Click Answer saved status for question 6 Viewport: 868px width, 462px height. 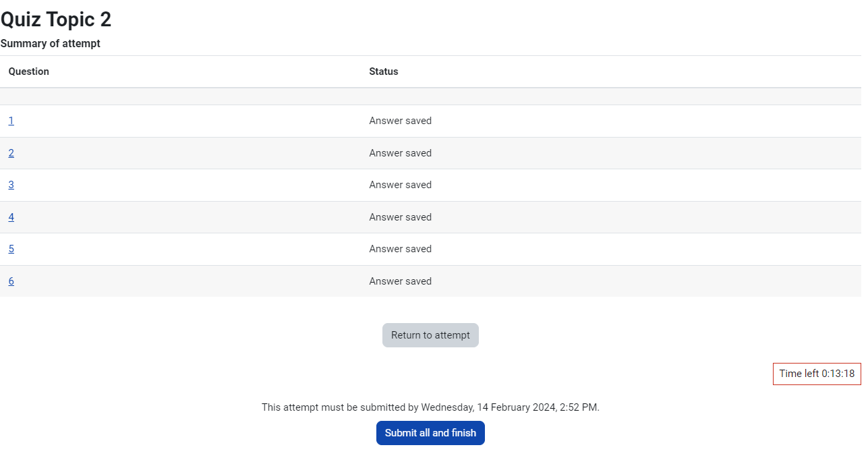coord(400,281)
